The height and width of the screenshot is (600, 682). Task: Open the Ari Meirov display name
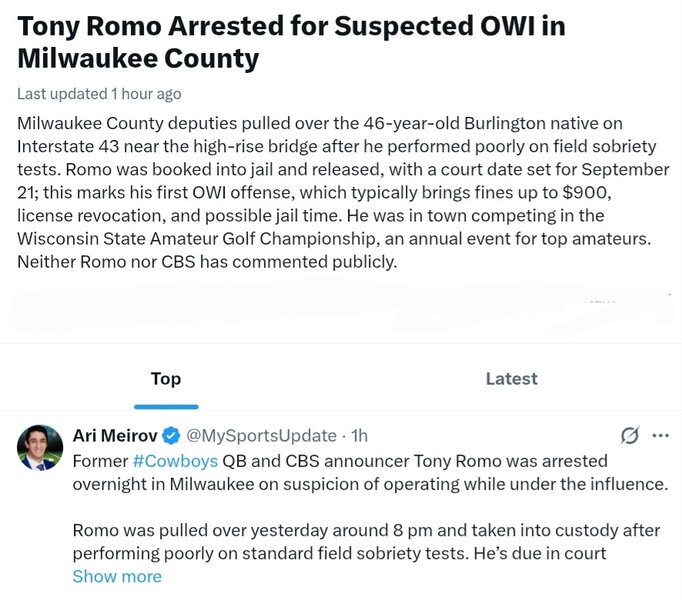point(115,436)
